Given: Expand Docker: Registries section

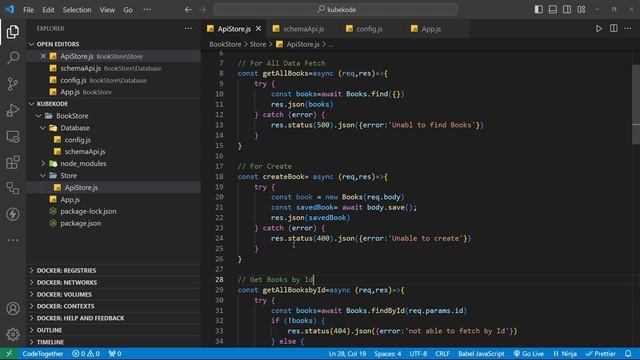Looking at the screenshot, I should 114,270.
